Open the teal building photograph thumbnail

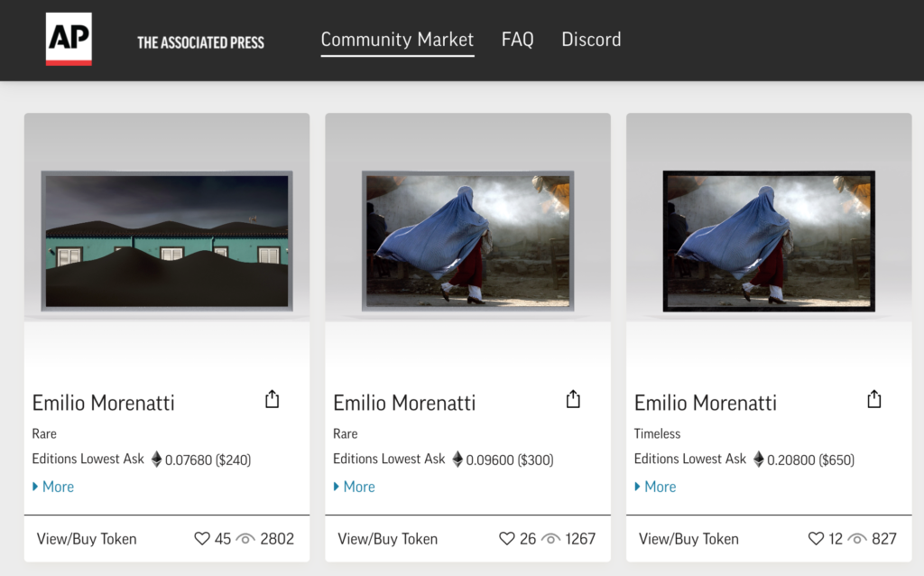pyautogui.click(x=167, y=241)
